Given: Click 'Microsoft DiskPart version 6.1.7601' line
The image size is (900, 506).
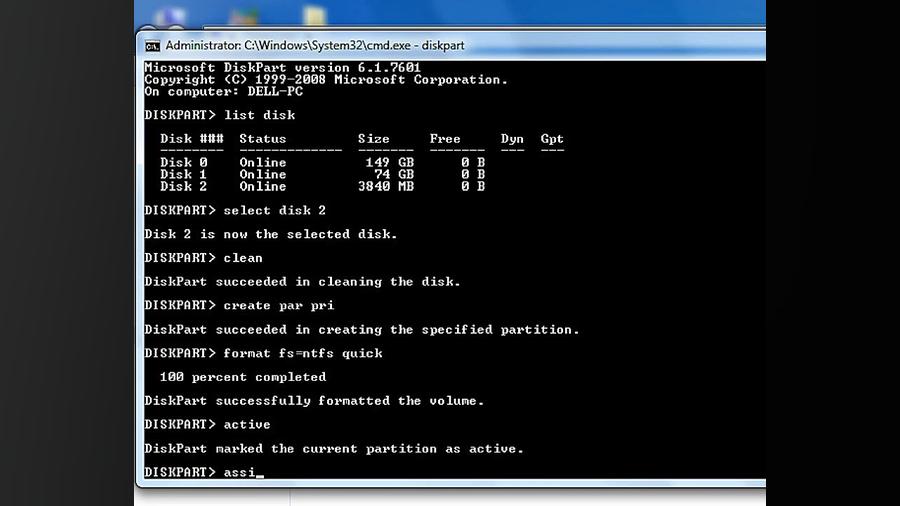Looking at the screenshot, I should click(282, 68).
